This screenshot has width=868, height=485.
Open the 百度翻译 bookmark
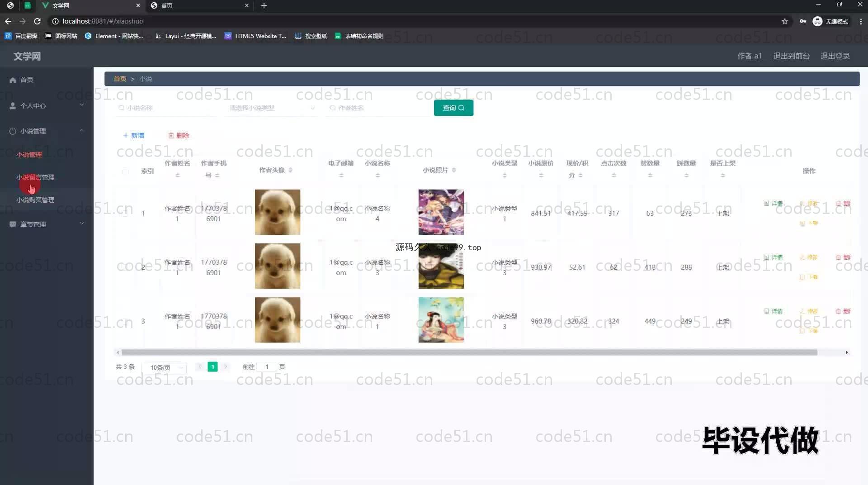point(21,36)
